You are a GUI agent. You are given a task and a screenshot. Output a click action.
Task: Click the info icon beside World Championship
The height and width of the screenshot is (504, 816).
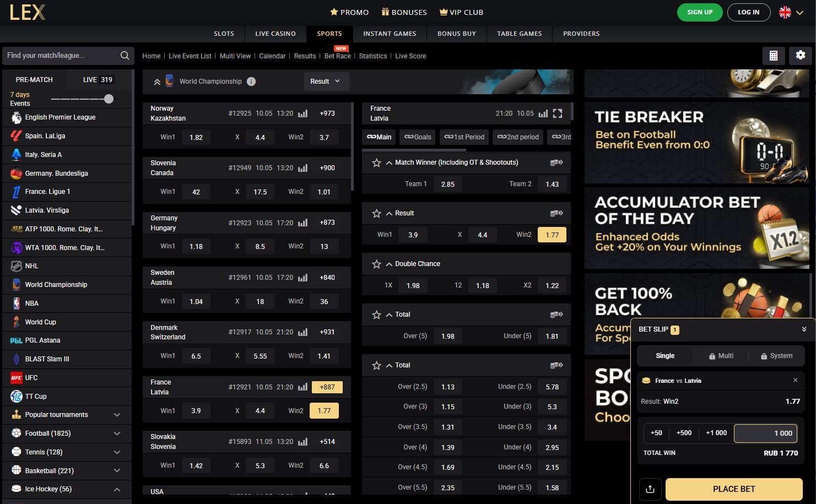(x=251, y=82)
